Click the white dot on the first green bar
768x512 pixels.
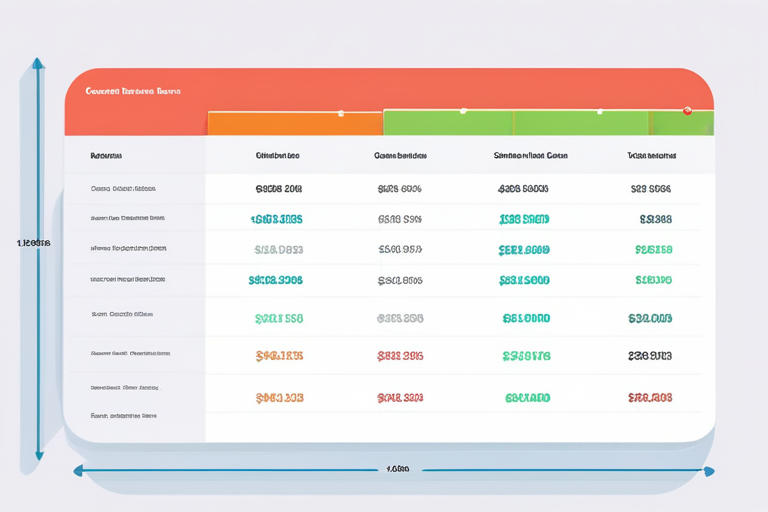point(463,111)
